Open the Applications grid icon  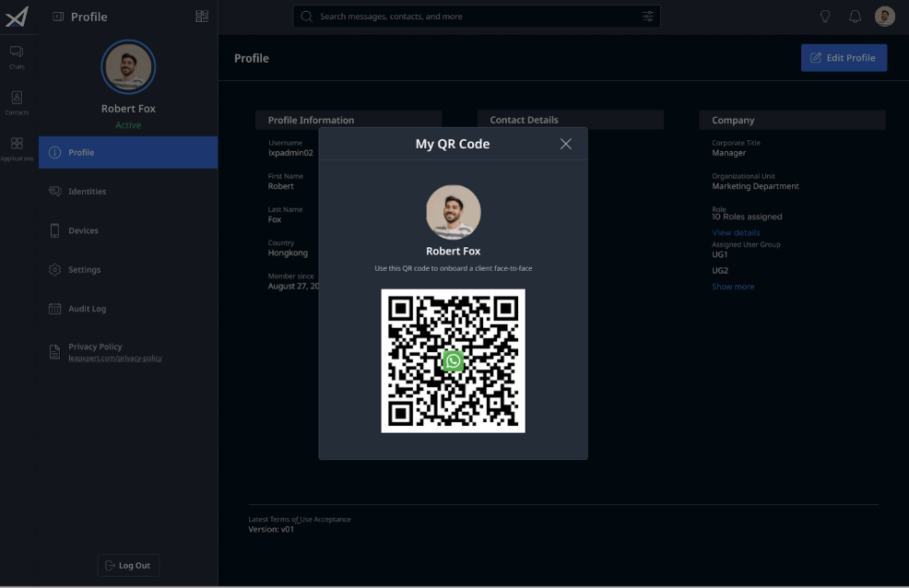point(17,149)
